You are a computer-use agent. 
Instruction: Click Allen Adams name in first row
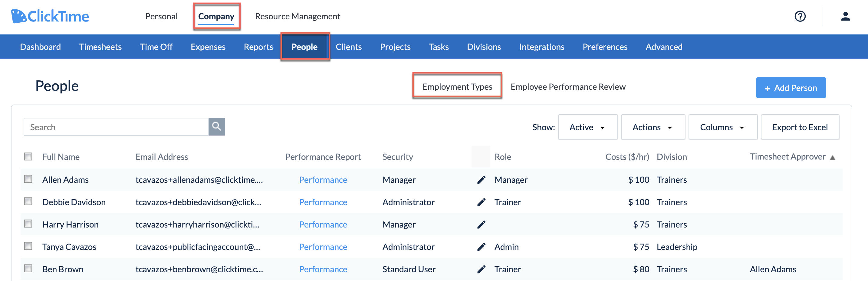point(65,180)
